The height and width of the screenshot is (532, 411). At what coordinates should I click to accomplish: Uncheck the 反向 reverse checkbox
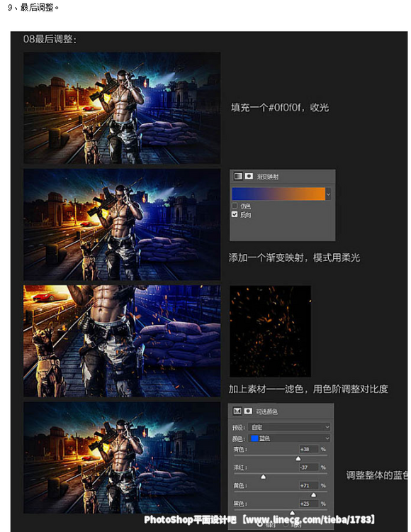(x=235, y=214)
